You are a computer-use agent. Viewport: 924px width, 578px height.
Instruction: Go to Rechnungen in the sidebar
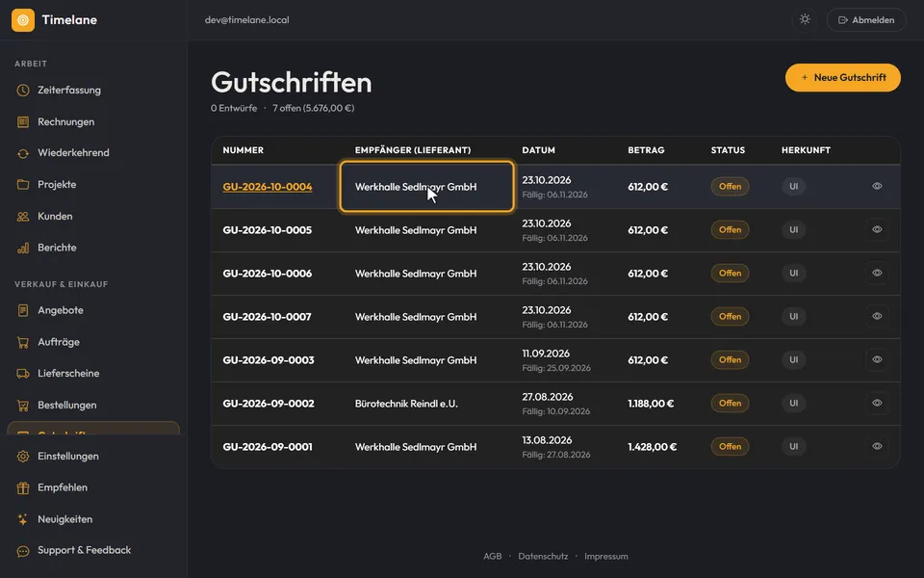click(x=93, y=122)
